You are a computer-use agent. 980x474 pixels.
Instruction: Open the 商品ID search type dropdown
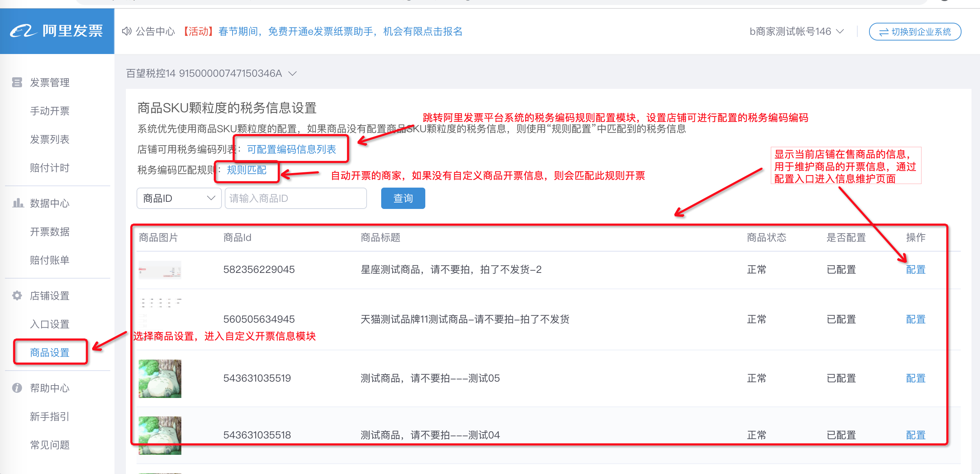pos(179,198)
